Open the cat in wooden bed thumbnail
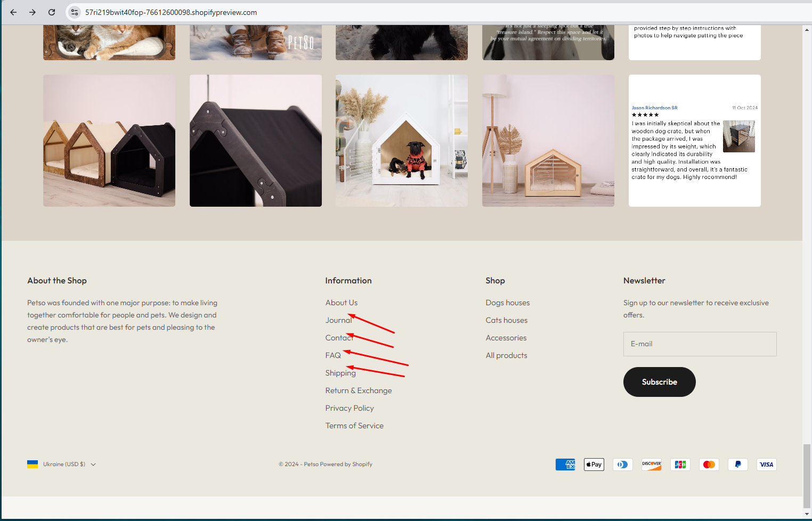The image size is (812, 521). coord(109,42)
